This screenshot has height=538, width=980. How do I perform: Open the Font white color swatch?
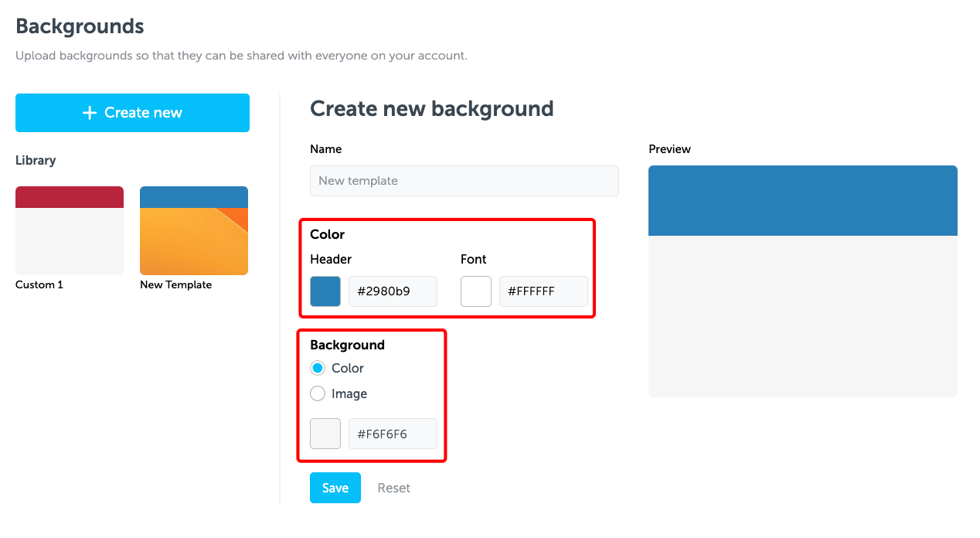click(x=476, y=291)
